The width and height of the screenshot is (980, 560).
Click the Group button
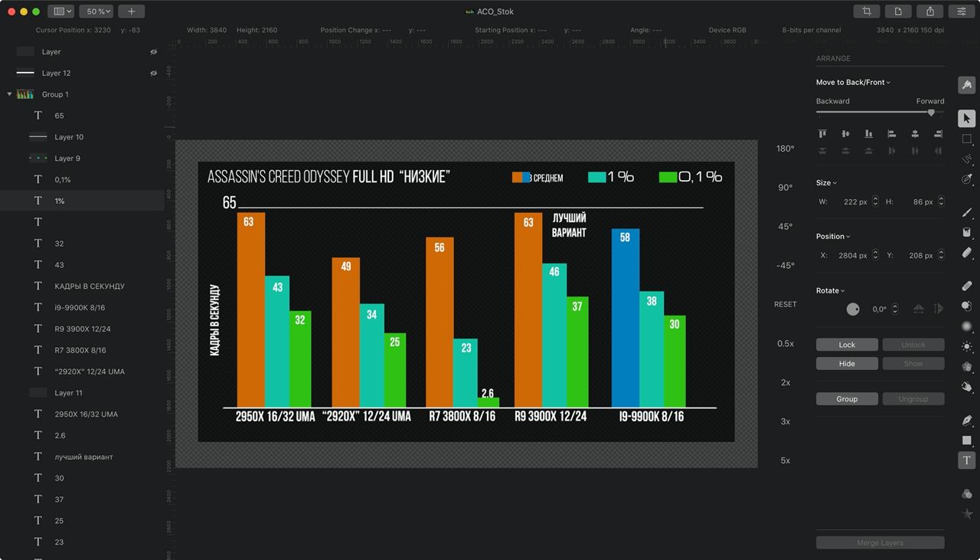(847, 399)
